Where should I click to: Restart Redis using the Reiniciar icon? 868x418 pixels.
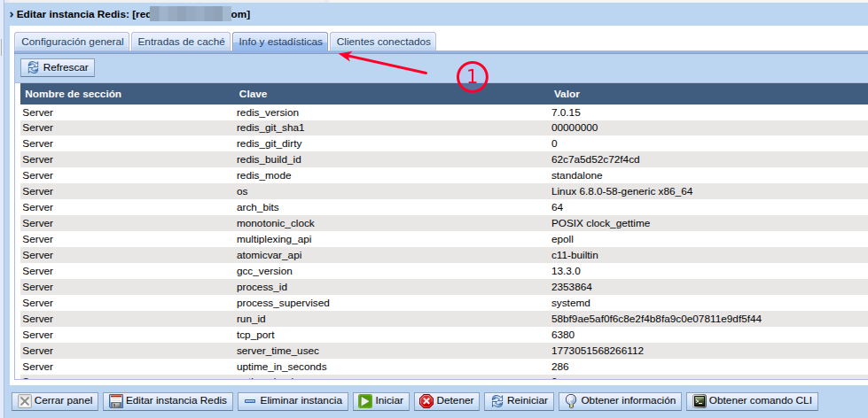click(x=497, y=401)
